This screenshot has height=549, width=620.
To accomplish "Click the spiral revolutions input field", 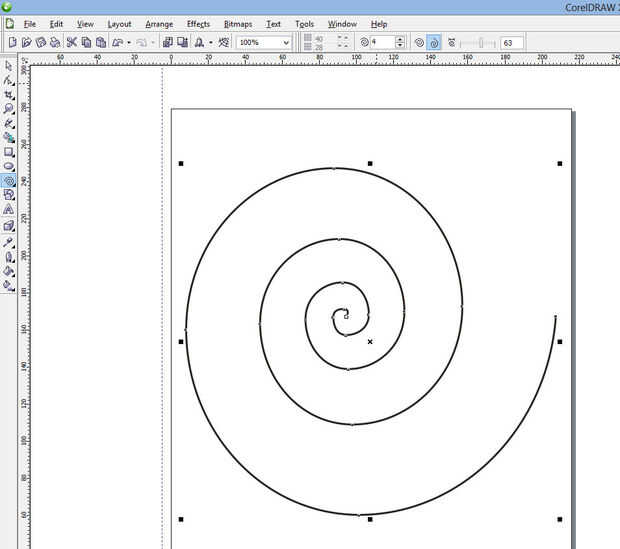I will click(382, 43).
